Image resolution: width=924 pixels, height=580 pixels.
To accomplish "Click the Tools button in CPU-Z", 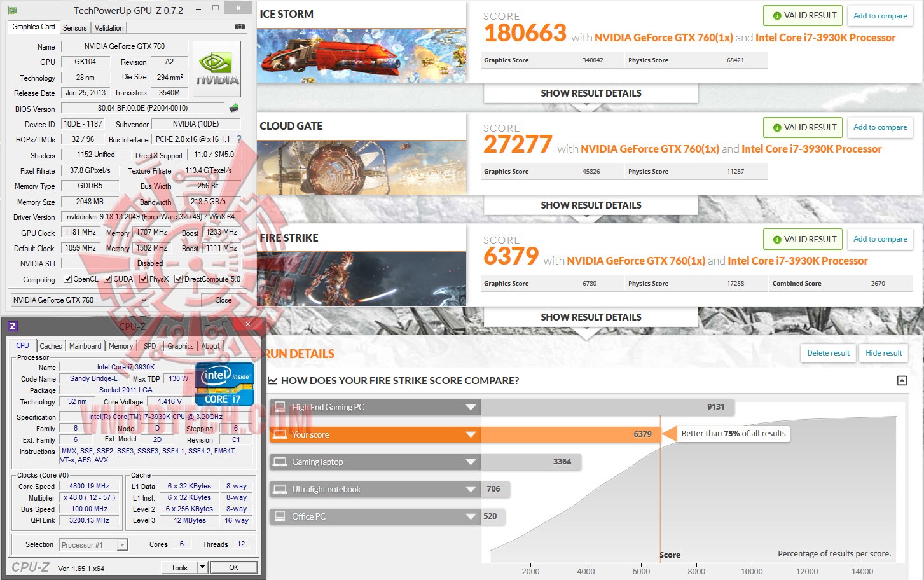I will [179, 567].
